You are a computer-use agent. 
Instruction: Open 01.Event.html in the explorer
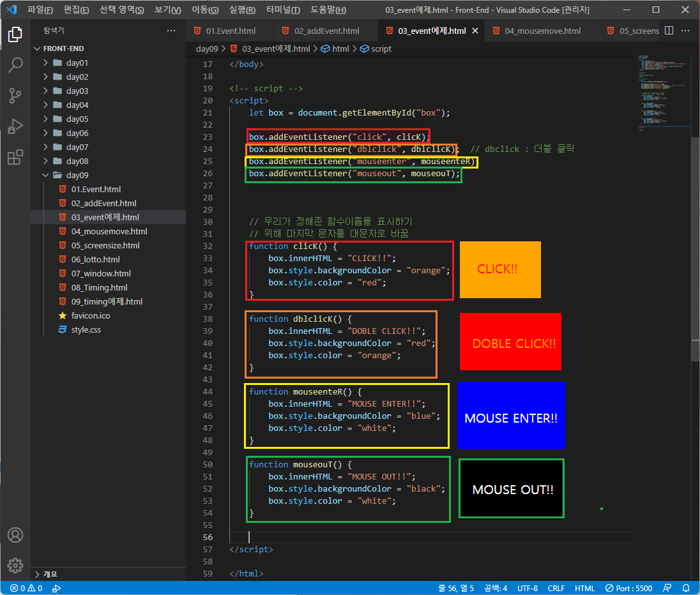coord(96,189)
